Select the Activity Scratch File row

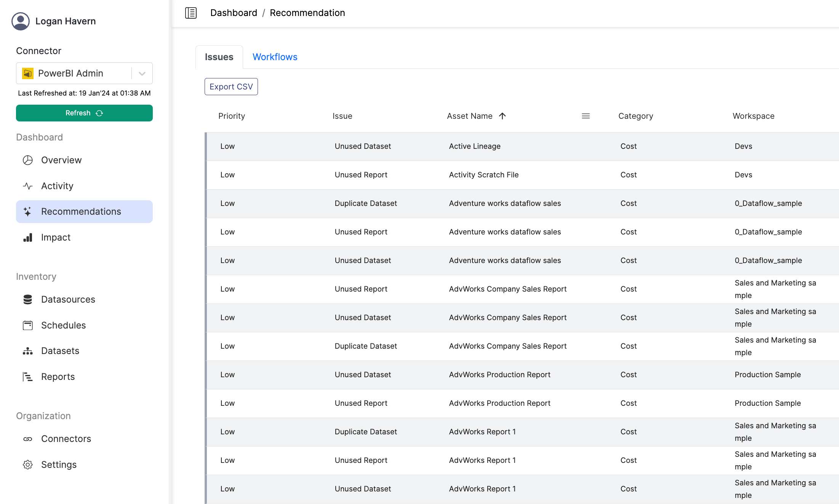pos(484,175)
